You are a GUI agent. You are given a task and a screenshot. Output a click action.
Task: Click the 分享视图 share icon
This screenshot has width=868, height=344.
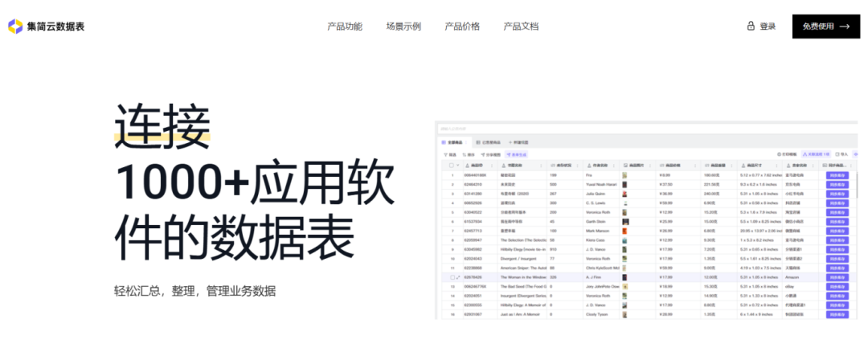[x=483, y=154]
